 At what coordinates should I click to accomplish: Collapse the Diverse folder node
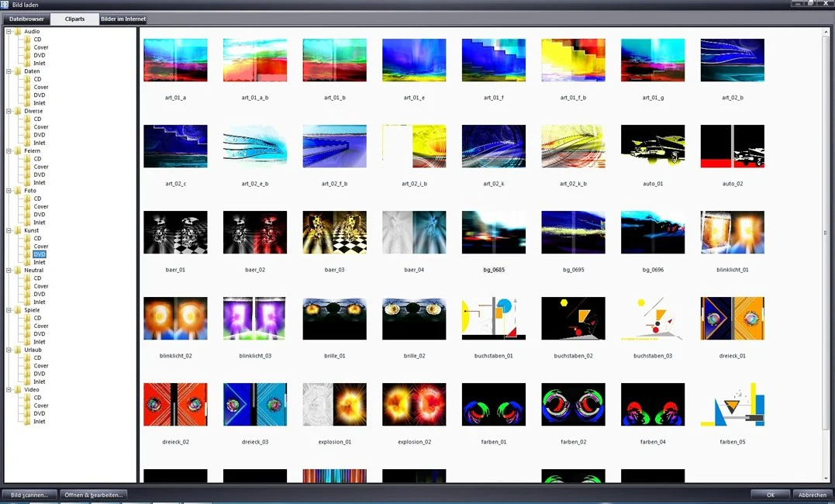[9, 111]
